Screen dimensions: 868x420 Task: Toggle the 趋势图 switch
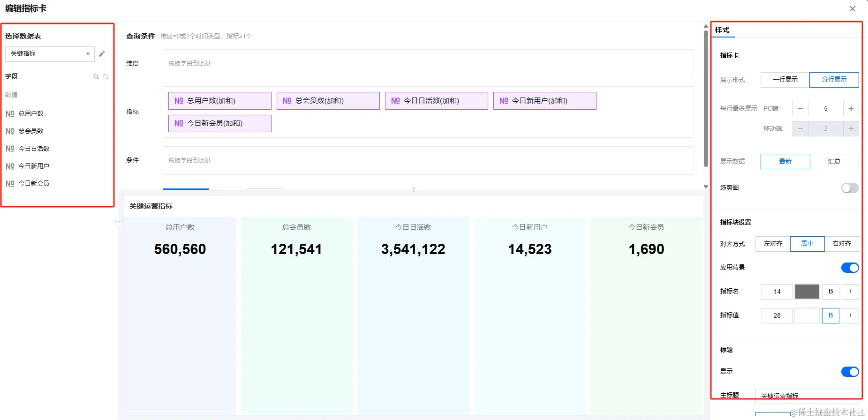(x=850, y=188)
